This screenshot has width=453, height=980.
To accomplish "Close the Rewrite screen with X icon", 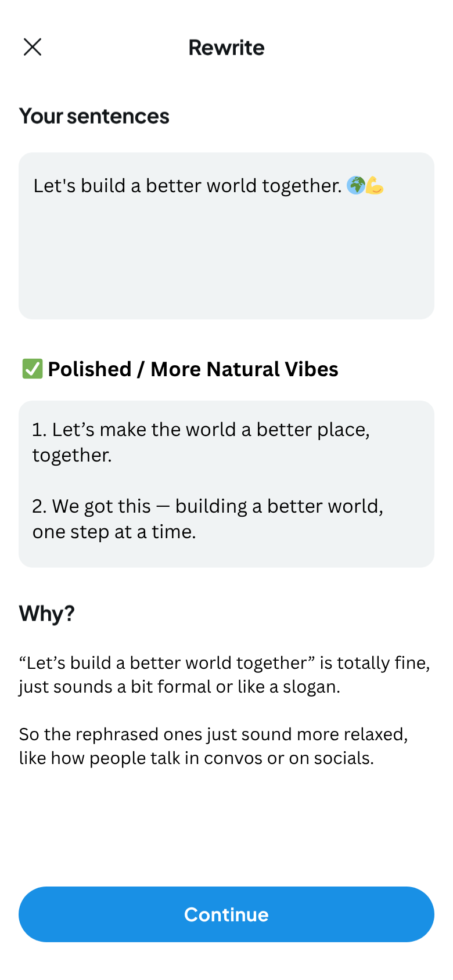I will 33,47.
